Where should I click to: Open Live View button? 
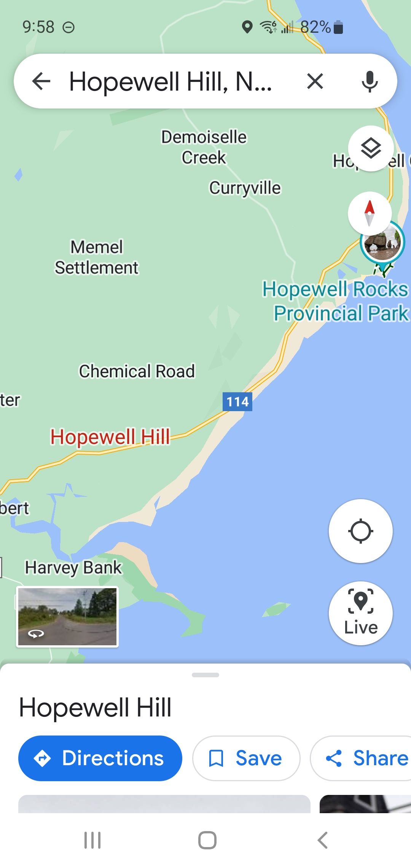(360, 613)
